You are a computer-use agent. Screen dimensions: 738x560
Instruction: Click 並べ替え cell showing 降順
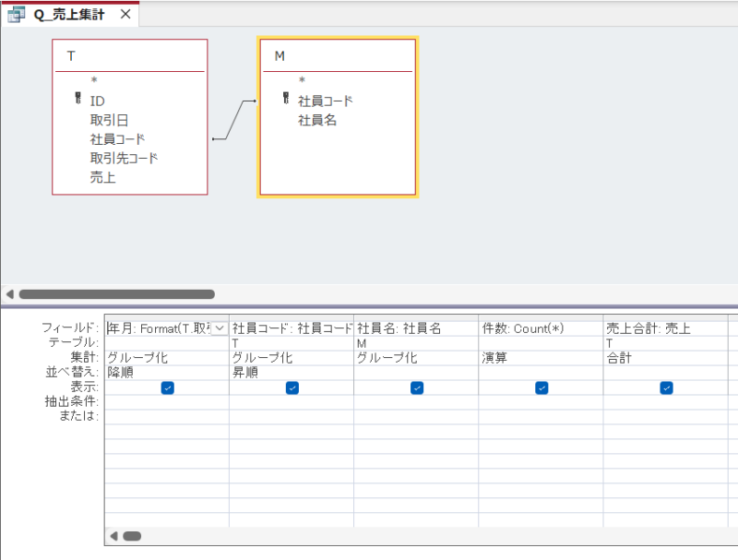point(166,373)
